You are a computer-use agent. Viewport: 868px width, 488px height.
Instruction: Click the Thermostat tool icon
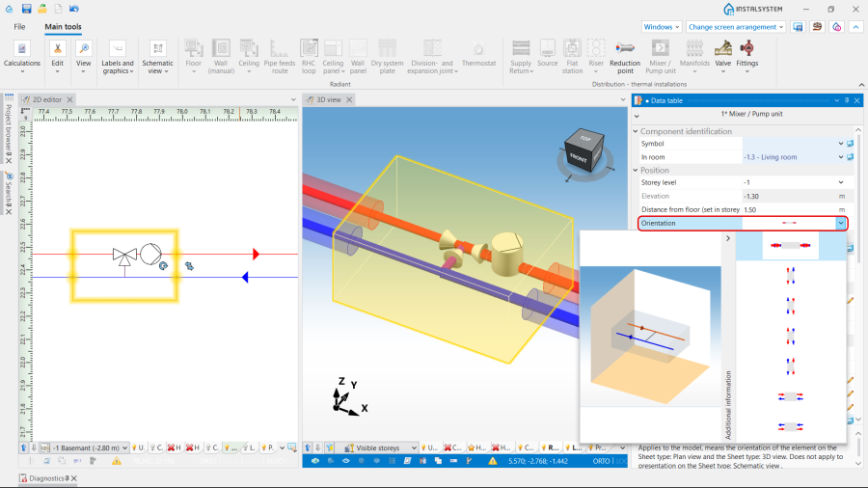pos(478,48)
